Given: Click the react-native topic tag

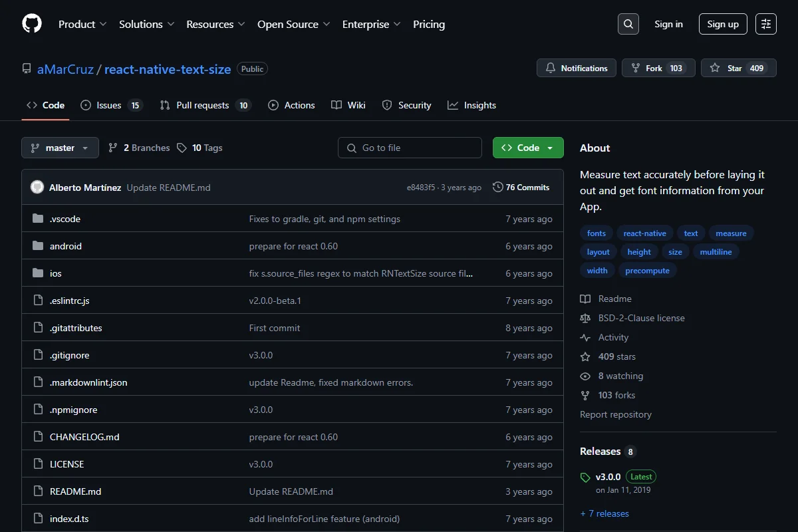Looking at the screenshot, I should click(644, 233).
